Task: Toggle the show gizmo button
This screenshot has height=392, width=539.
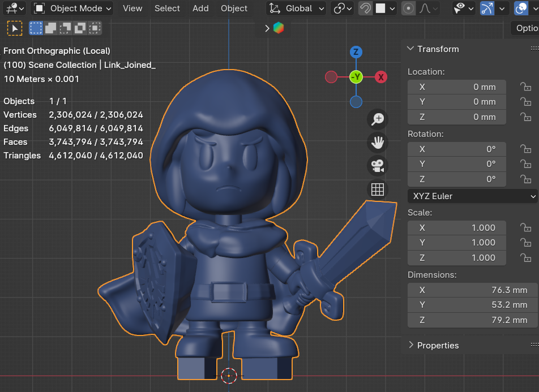Action: [x=487, y=8]
